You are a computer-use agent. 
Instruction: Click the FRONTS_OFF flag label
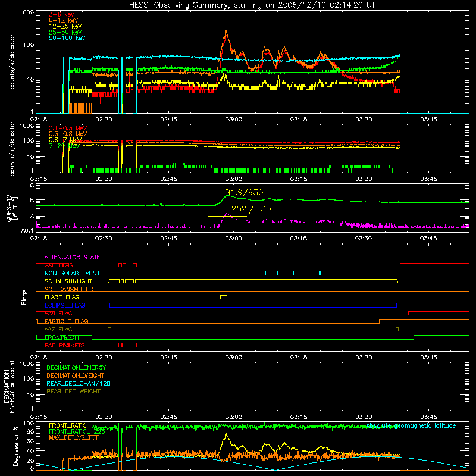click(x=62, y=337)
